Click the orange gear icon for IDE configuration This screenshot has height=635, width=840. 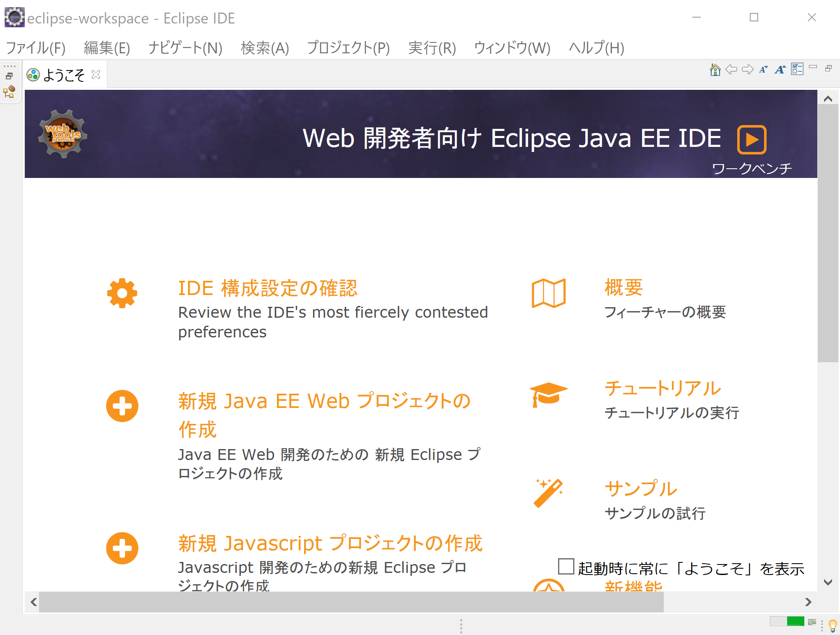click(x=122, y=293)
